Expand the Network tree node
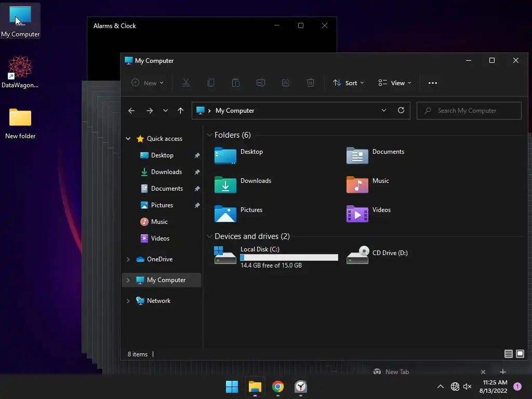The height and width of the screenshot is (399, 532). click(x=128, y=301)
